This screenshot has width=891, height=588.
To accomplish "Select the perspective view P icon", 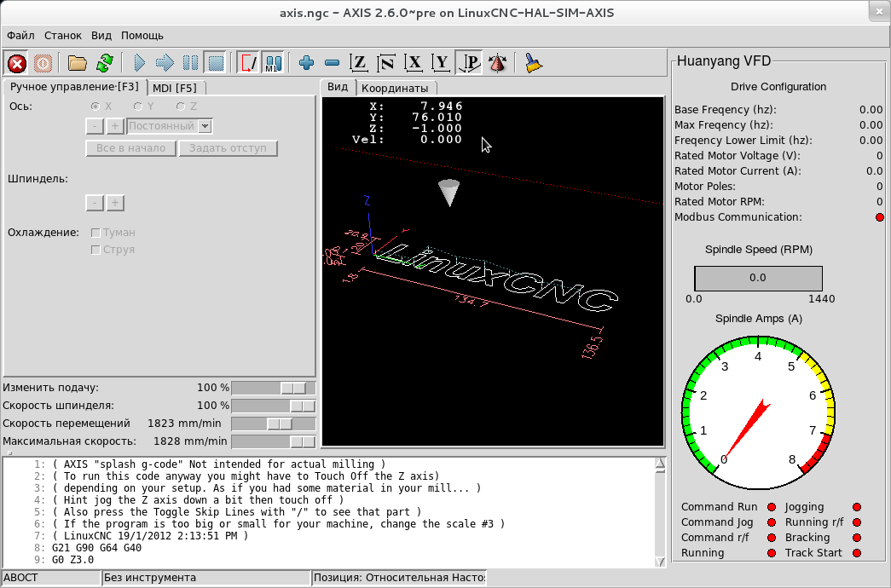I will click(470, 63).
